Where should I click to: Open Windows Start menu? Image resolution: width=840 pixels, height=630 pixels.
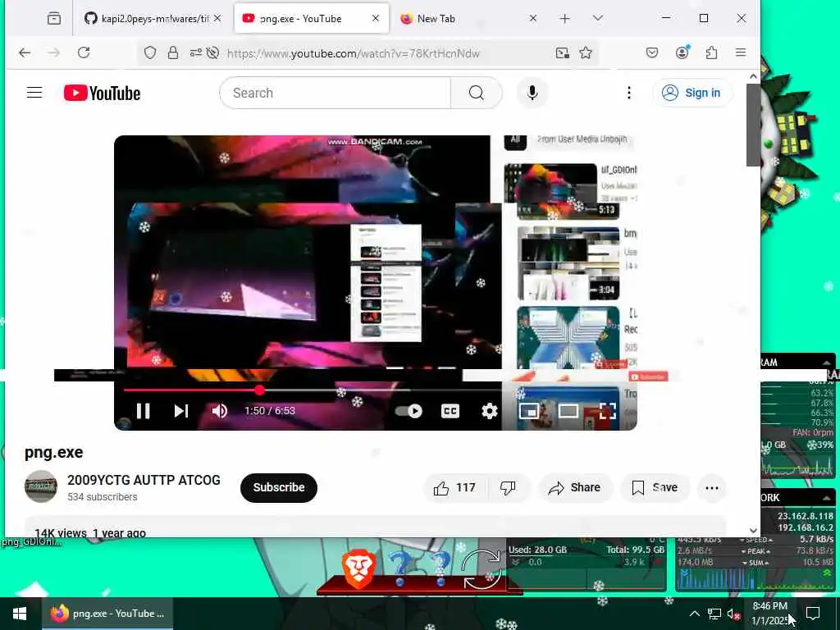20,614
